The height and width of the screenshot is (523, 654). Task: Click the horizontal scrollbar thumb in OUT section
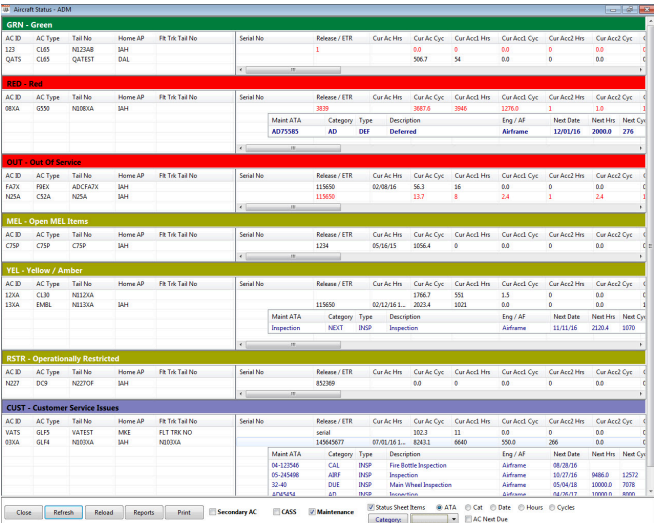(x=293, y=207)
